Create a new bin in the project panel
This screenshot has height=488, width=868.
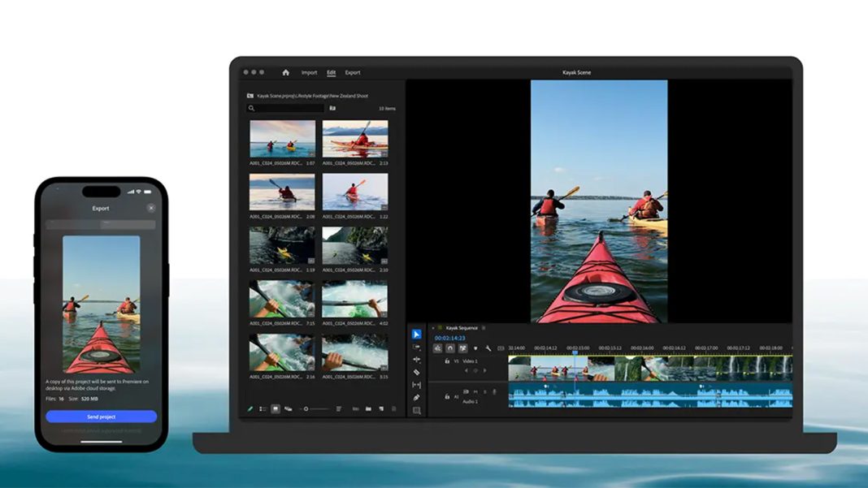[368, 408]
